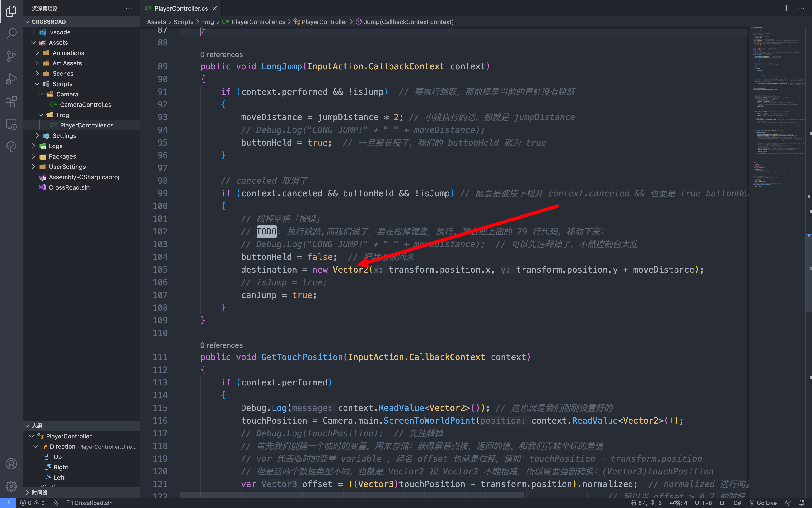Change indentation setting 空格: 4
812x508 pixels.
[678, 503]
